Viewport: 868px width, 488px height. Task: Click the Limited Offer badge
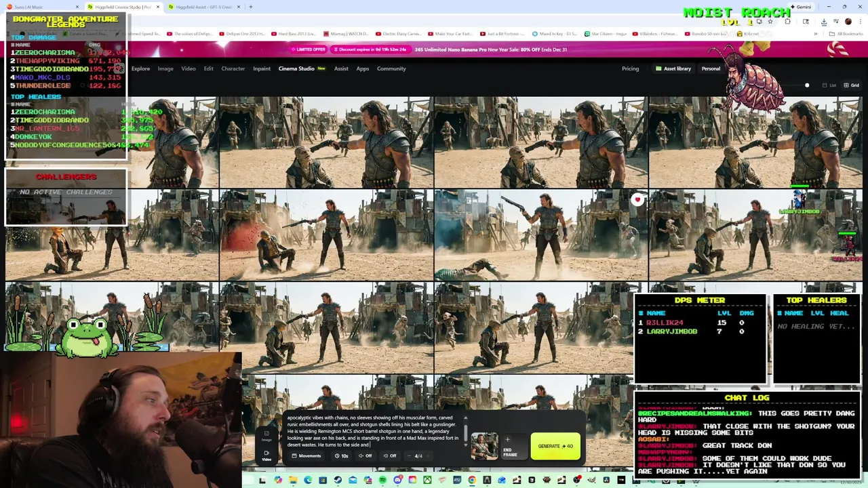309,49
